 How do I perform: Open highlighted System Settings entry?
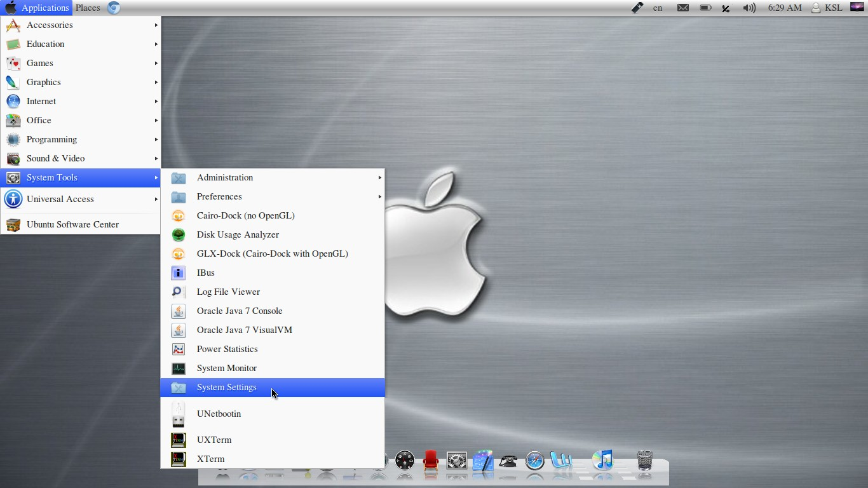273,387
